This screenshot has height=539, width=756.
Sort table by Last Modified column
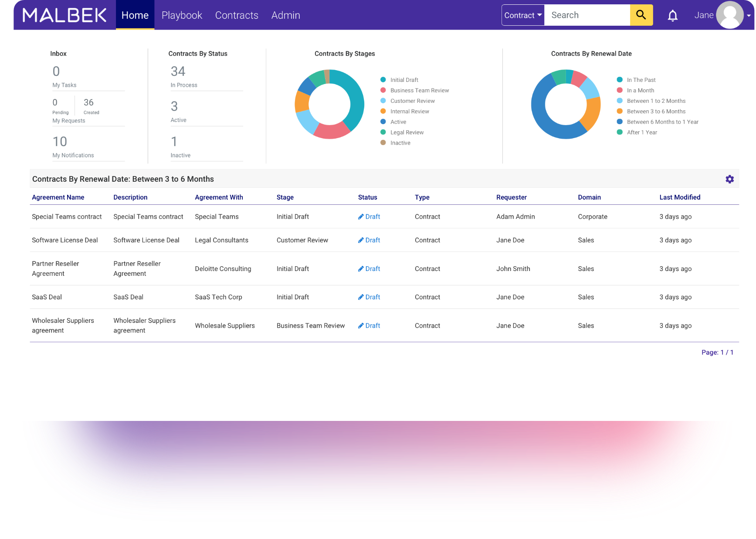pos(679,197)
